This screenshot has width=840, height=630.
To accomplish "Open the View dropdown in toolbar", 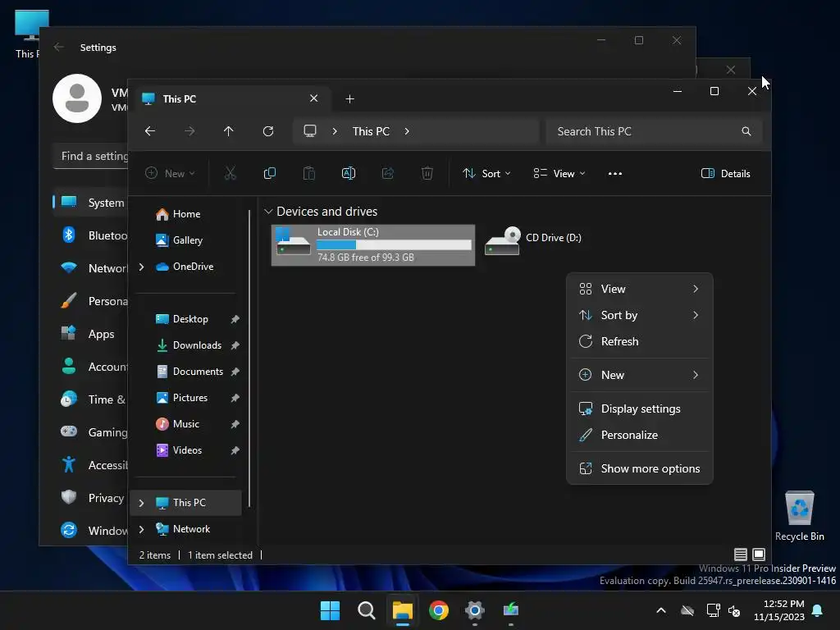I will (x=559, y=174).
